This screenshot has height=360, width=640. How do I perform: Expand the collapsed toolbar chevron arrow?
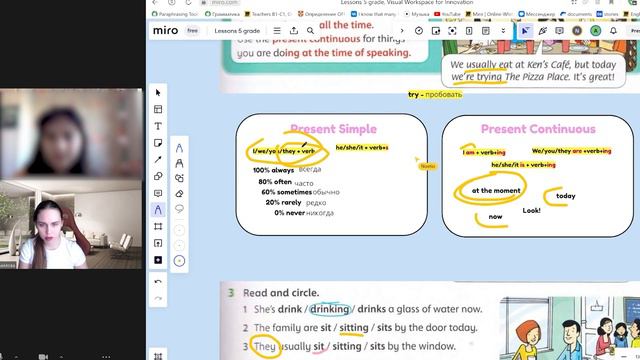402,31
